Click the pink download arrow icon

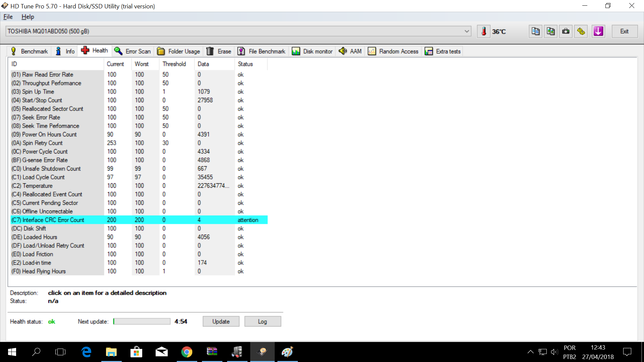598,32
